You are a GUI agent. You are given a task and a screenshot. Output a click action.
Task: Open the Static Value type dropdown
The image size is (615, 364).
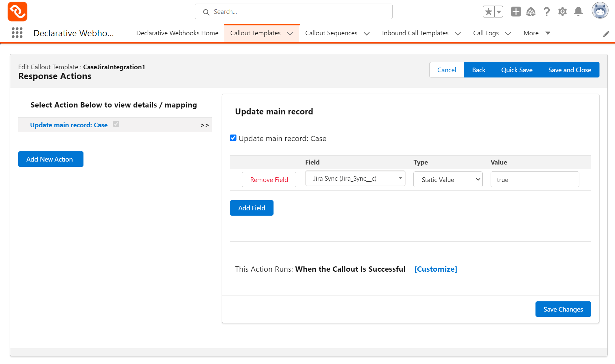tap(448, 179)
